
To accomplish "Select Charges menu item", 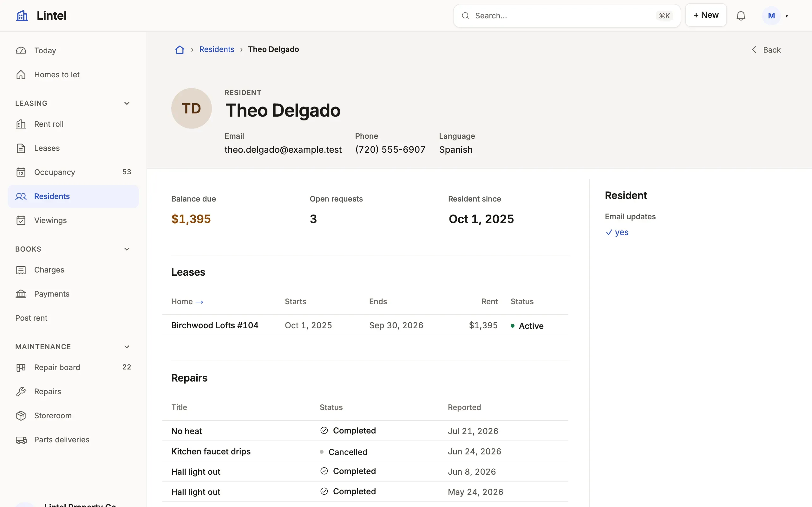I will pyautogui.click(x=73, y=270).
